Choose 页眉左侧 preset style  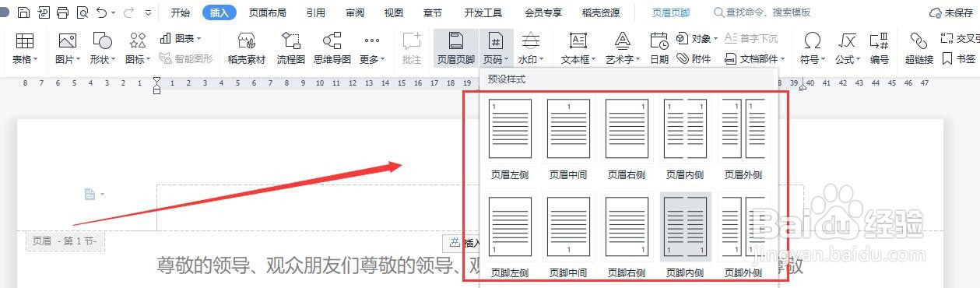(x=510, y=139)
